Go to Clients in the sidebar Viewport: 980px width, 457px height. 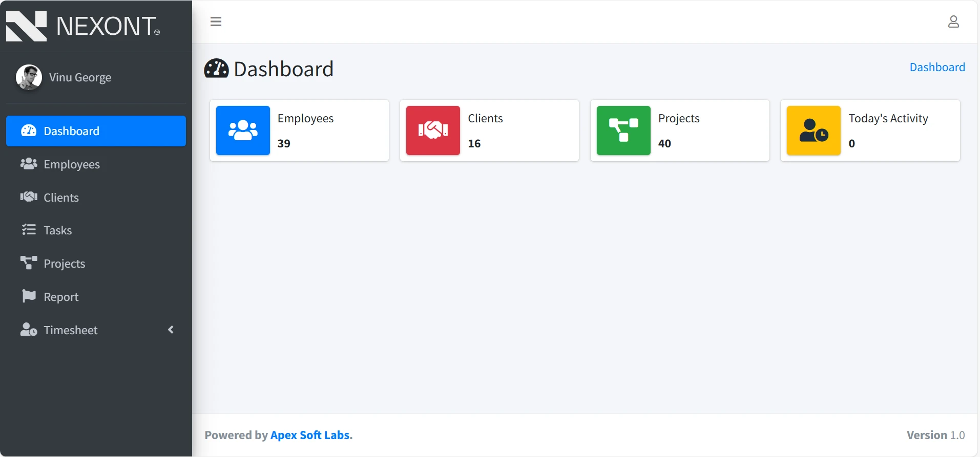pyautogui.click(x=96, y=198)
